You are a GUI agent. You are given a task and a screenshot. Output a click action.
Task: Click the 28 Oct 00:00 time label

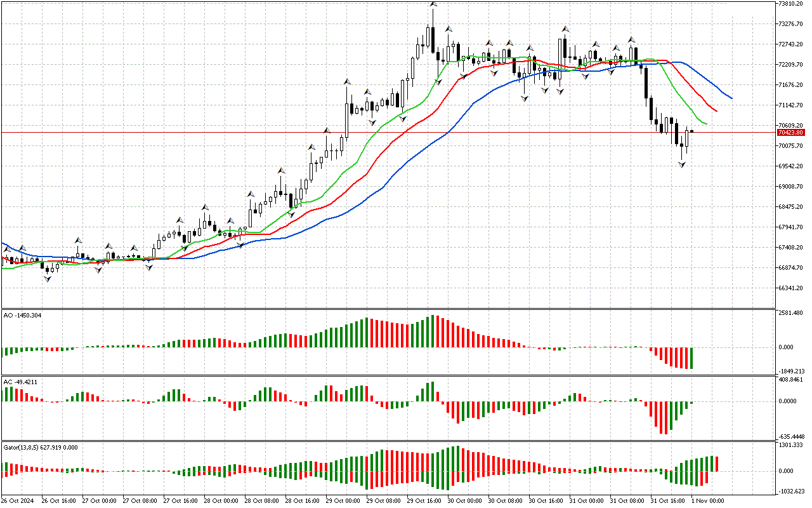coord(221,500)
